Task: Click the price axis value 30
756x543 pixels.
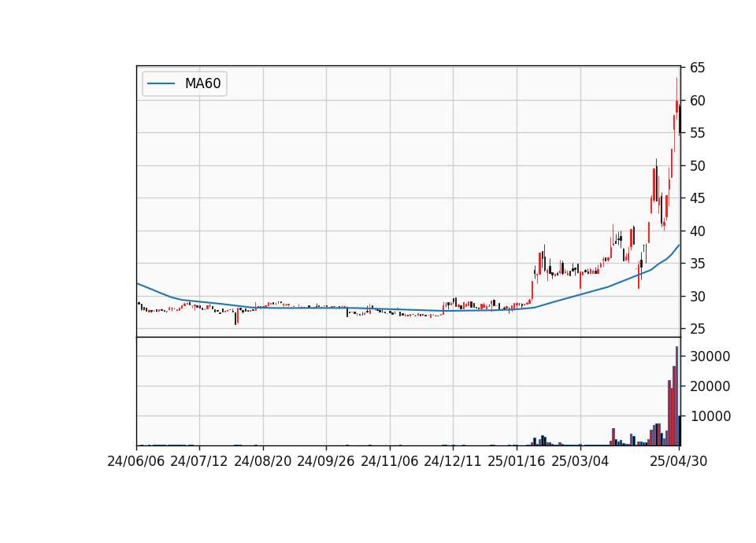Action: 697,297
